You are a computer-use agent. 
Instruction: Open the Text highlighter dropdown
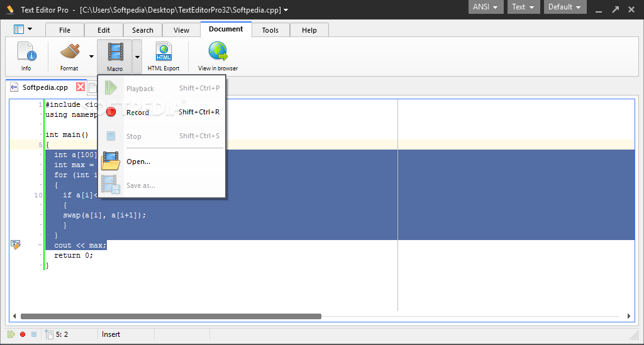click(523, 7)
